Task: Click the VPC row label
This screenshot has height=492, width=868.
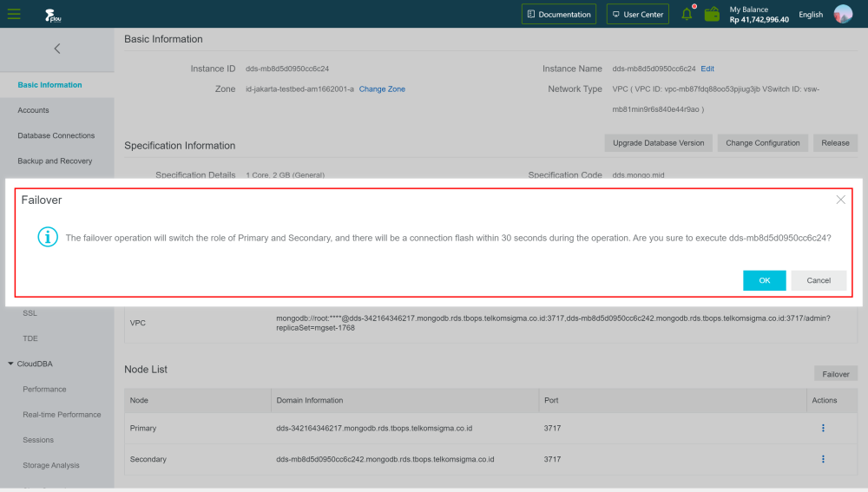Action: [138, 323]
